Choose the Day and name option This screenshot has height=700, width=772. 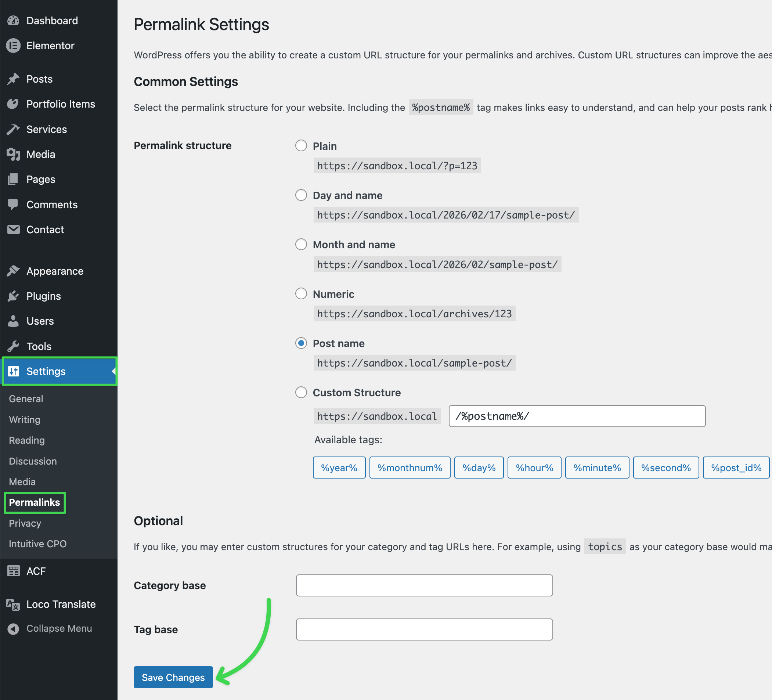[x=301, y=195]
